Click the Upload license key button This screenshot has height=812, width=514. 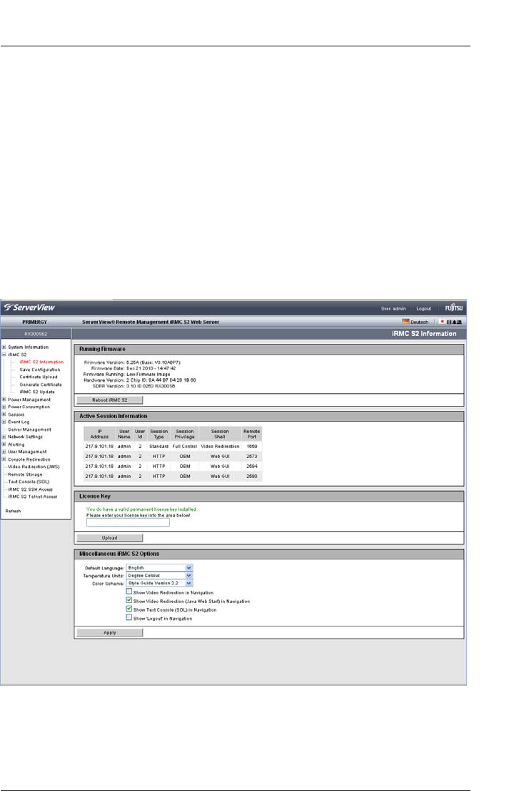[x=110, y=537]
